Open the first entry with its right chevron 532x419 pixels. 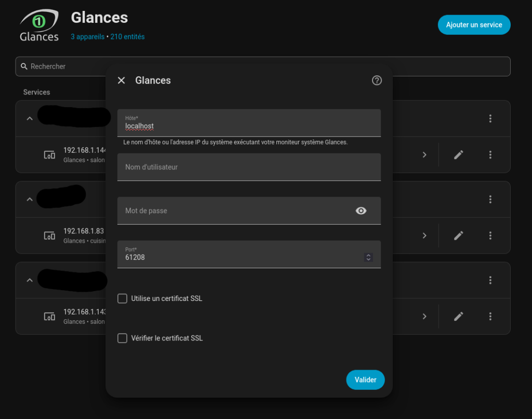click(424, 155)
